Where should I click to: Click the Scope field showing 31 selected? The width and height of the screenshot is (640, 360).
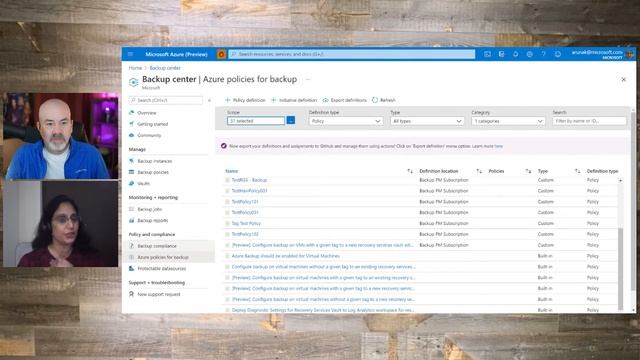(x=256, y=121)
